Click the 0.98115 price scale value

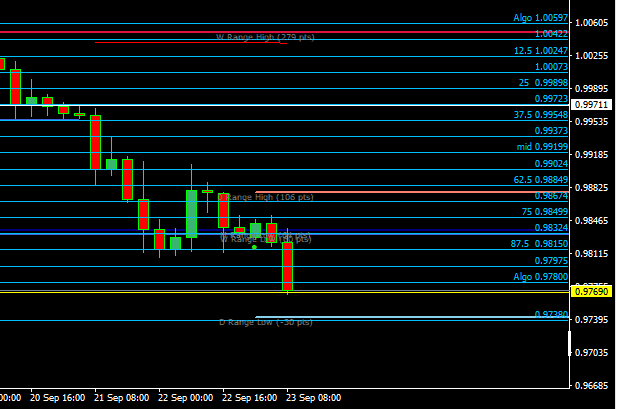[591, 254]
